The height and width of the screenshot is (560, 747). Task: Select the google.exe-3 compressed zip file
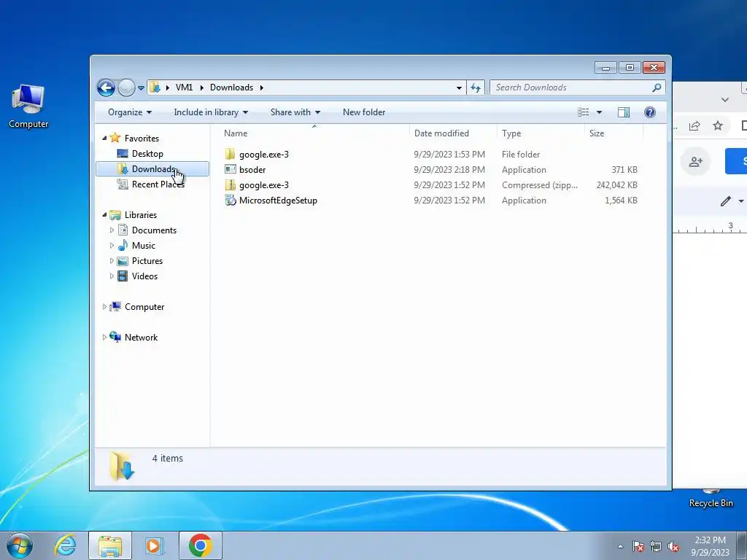(430, 184)
